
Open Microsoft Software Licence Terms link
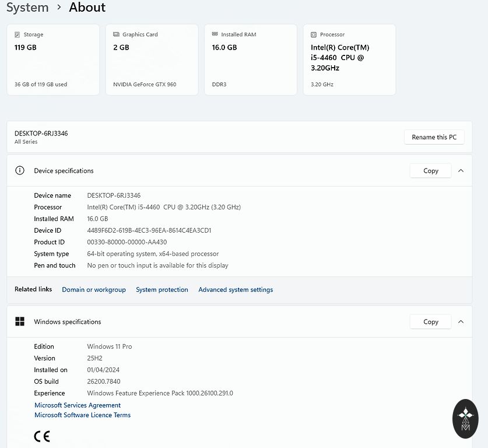point(82,415)
